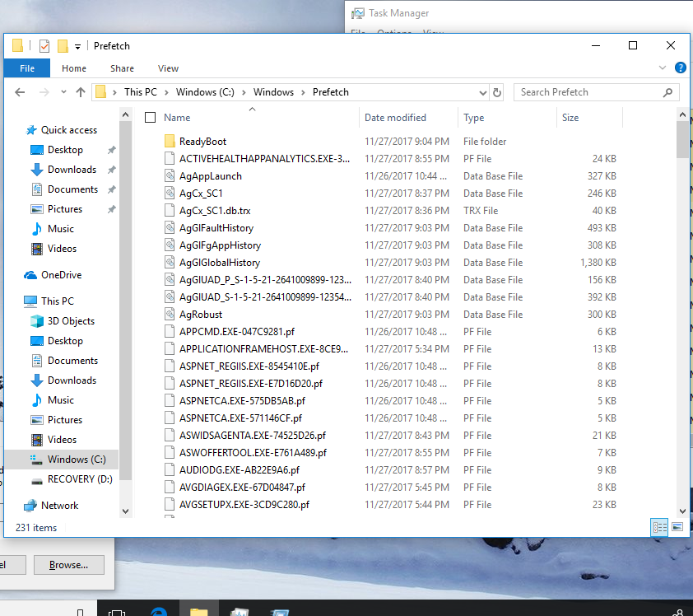Screen dimensions: 693x616
Task: Sort by the Date modified column
Action: 395,118
